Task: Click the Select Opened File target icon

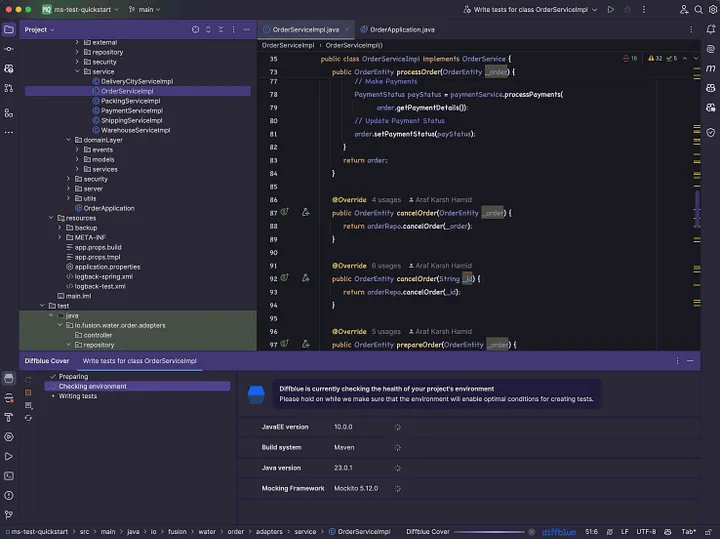Action: pos(195,30)
